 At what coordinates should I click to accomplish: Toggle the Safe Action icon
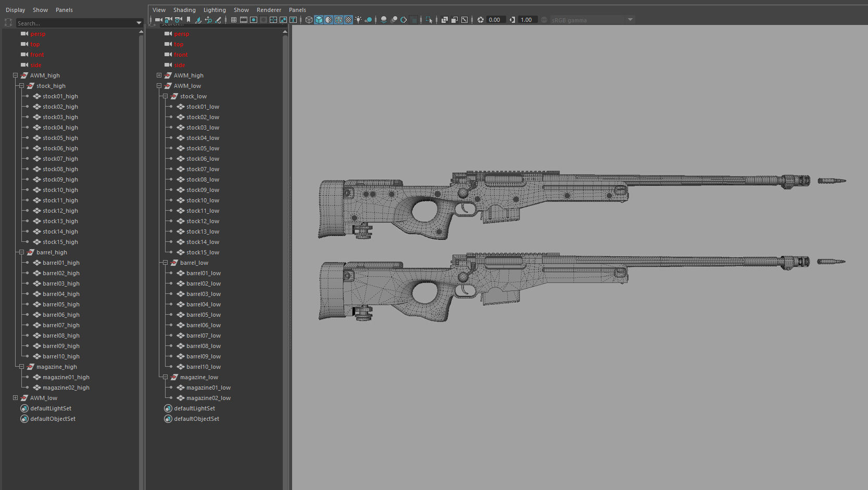coord(283,20)
